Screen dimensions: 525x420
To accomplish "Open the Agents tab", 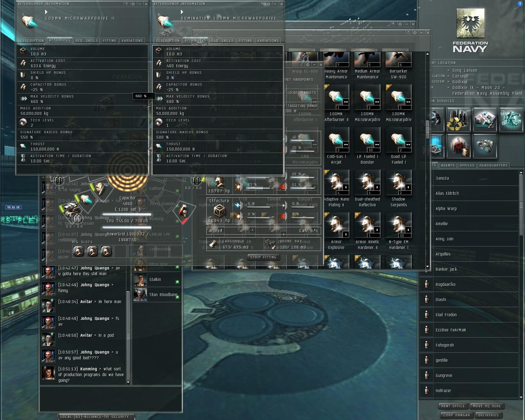I will [447, 165].
